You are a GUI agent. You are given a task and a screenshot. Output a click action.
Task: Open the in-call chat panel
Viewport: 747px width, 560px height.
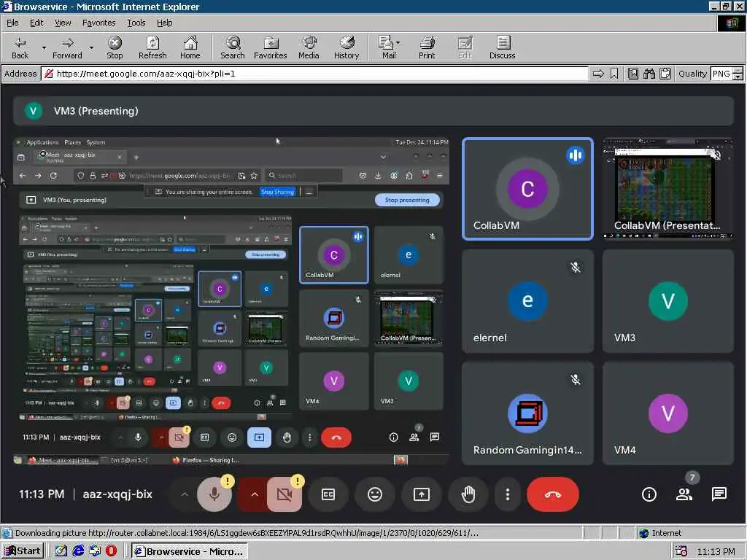(x=719, y=494)
